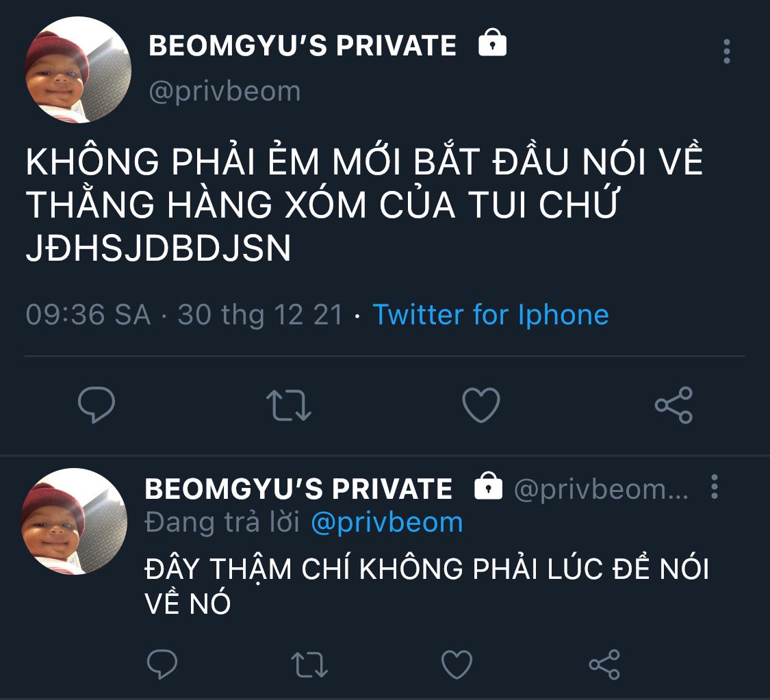Like the main tweet with heart icon
The width and height of the screenshot is (770, 700).
481,405
